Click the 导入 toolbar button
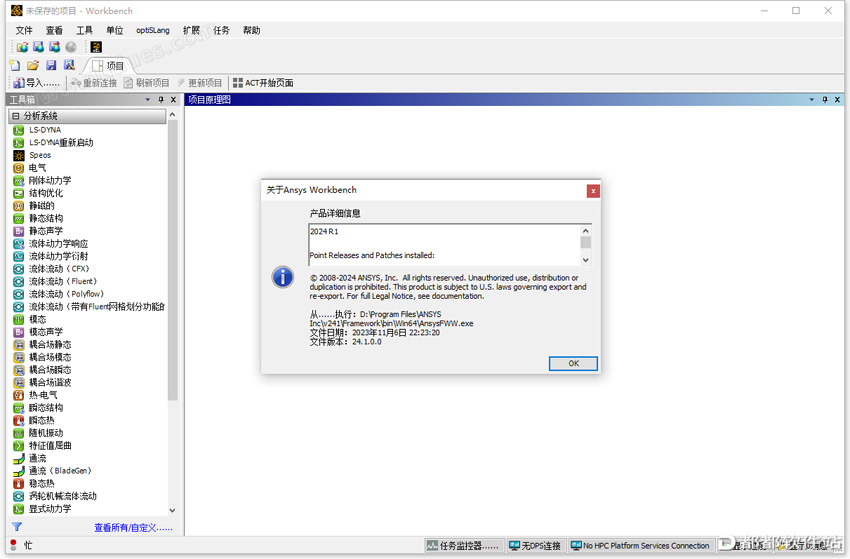 coord(36,83)
